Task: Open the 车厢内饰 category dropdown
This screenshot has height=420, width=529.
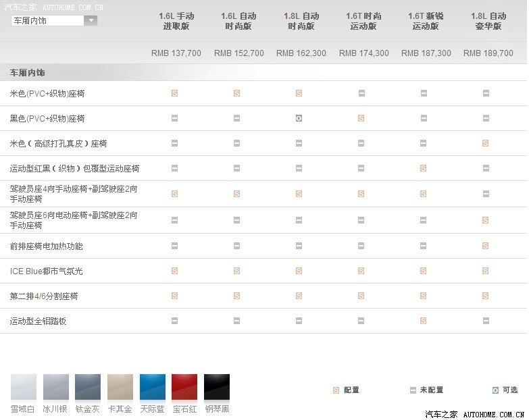Action: 54,20
